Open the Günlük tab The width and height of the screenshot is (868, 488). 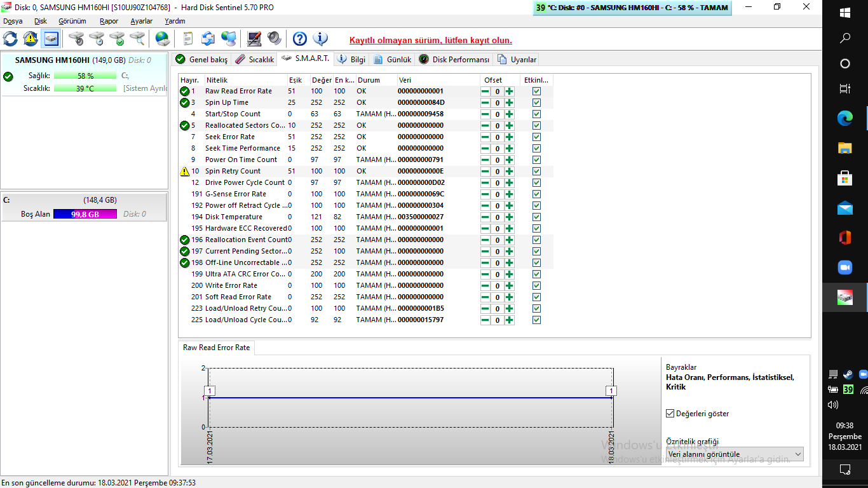393,60
